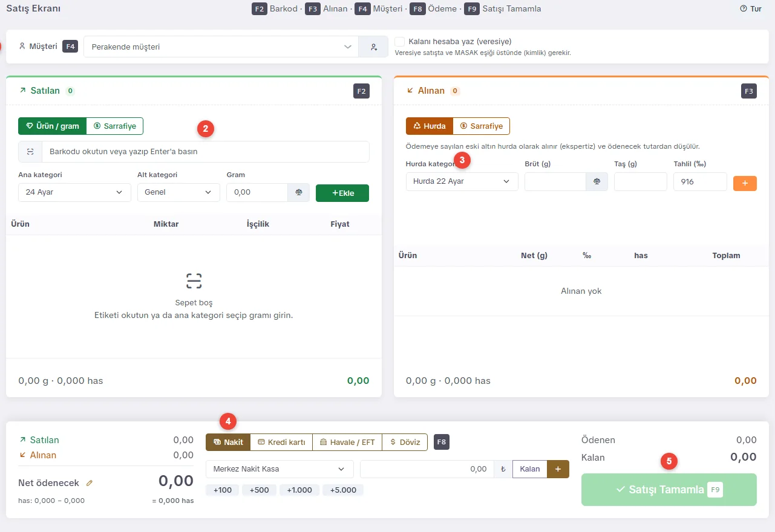Click the Kalan button

click(530, 469)
